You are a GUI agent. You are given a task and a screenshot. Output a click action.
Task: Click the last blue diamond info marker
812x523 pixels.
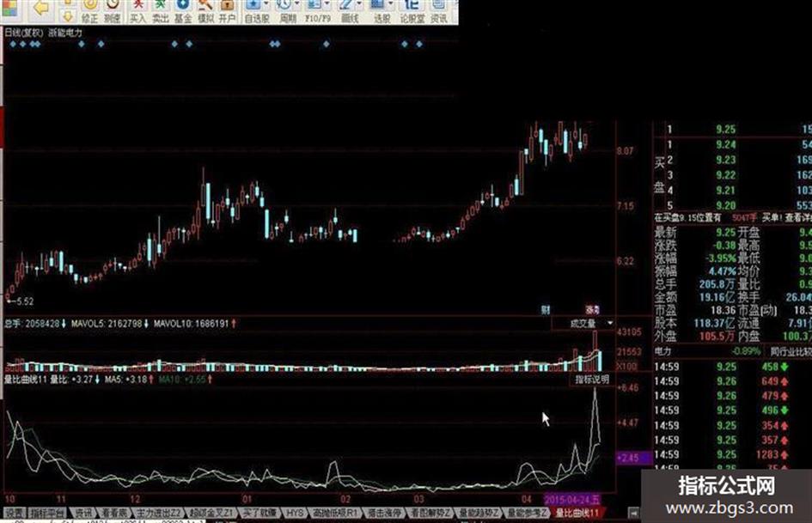(x=419, y=44)
